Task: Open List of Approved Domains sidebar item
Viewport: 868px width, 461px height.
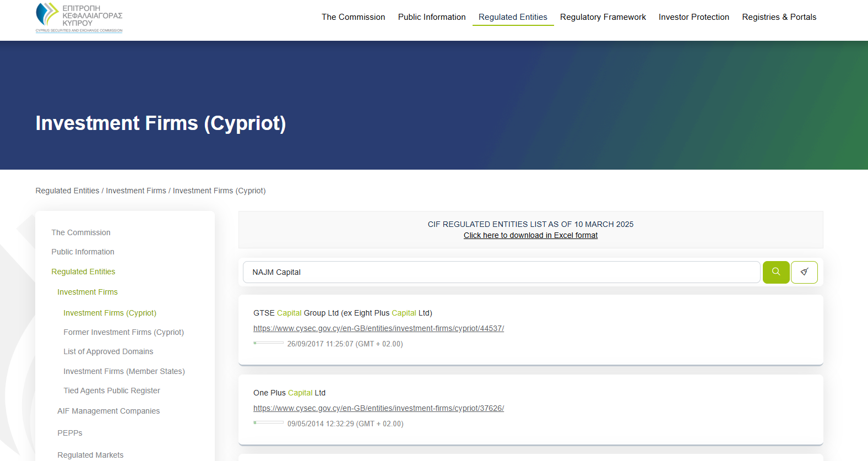Action: pos(108,351)
